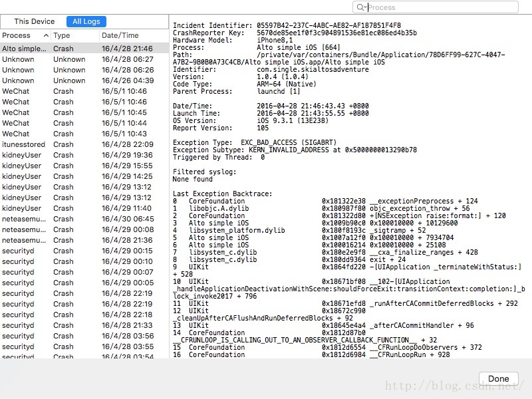Click the Triggered by Thread line
This screenshot has height=399, width=532.
click(219, 157)
